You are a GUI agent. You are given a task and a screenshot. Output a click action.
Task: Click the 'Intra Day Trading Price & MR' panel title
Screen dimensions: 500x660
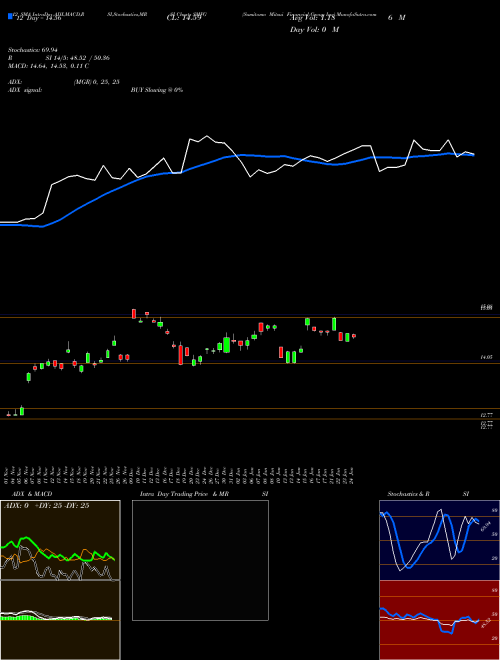pos(185,494)
